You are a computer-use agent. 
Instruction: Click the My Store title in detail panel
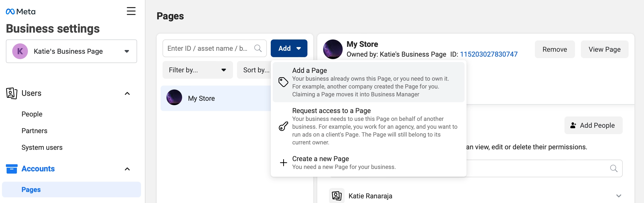click(362, 44)
